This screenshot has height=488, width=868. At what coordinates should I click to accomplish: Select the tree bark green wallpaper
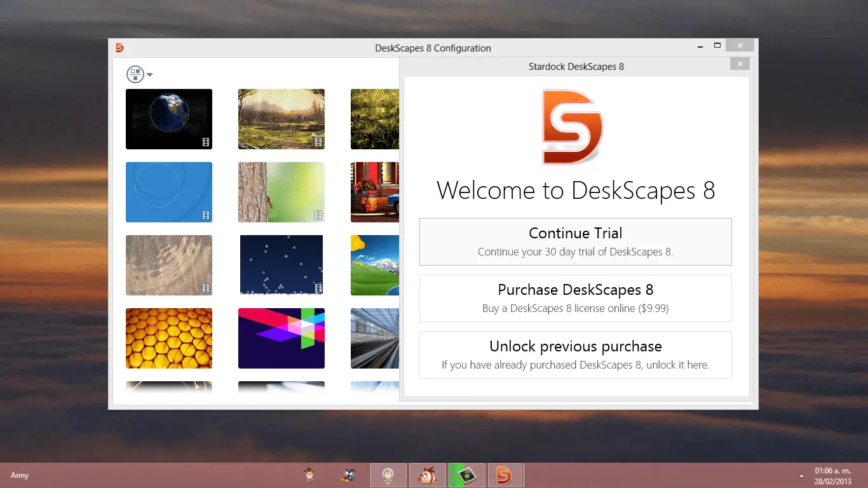(281, 192)
